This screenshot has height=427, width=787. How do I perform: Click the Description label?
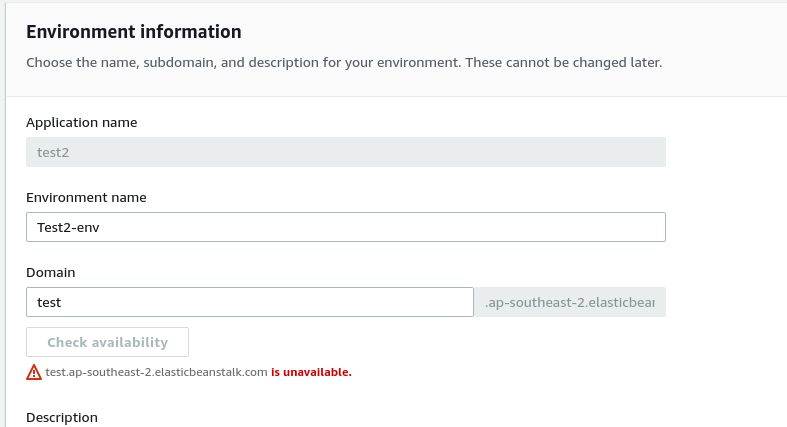click(62, 417)
